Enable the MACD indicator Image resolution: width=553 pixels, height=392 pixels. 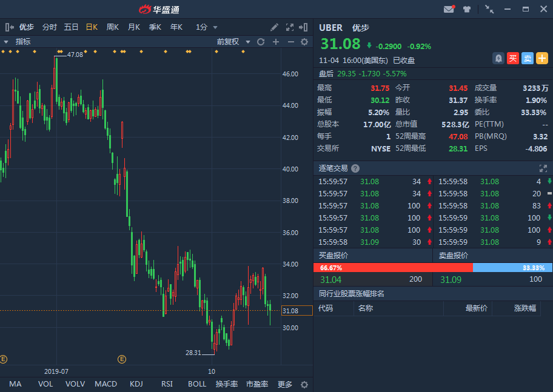click(x=106, y=384)
